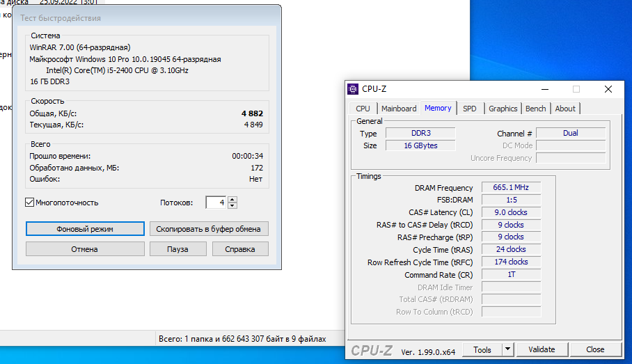632x364 pixels.
Task: Click the 24 clocks tRAS value
Action: pos(511,250)
